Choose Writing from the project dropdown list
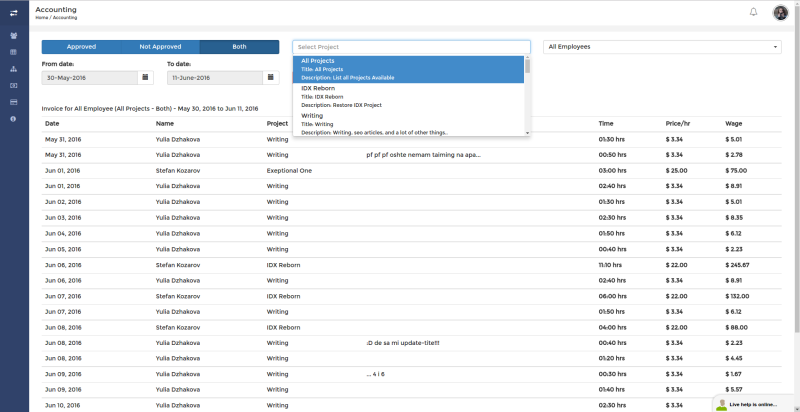The width and height of the screenshot is (800, 412). pos(408,124)
